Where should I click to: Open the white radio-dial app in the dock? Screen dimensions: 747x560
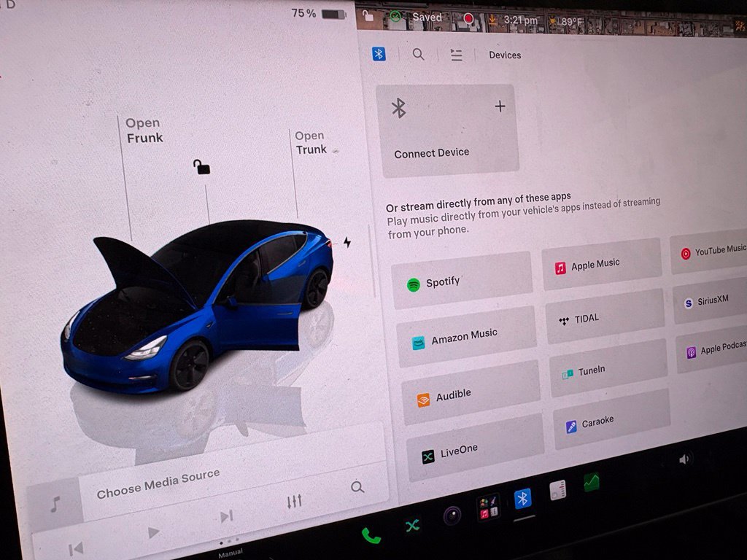[x=557, y=491]
